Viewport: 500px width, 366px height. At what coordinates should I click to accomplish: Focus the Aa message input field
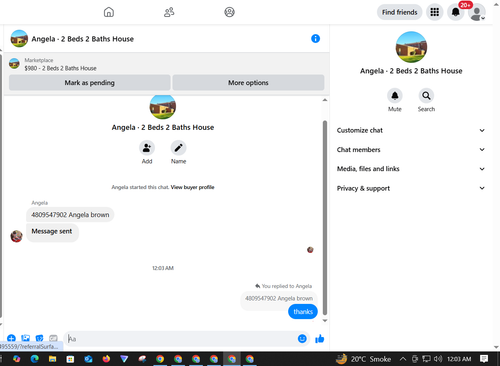pos(182,339)
